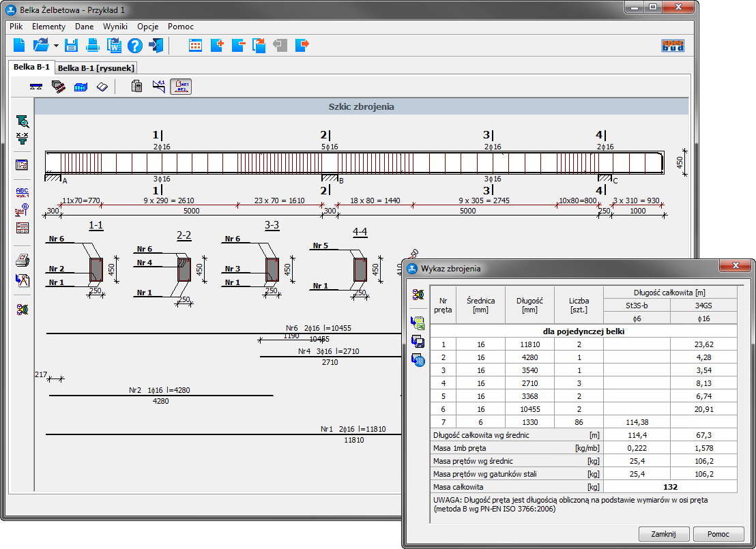Click the Save floppy disk icon
The height and width of the screenshot is (549, 756).
(x=72, y=46)
